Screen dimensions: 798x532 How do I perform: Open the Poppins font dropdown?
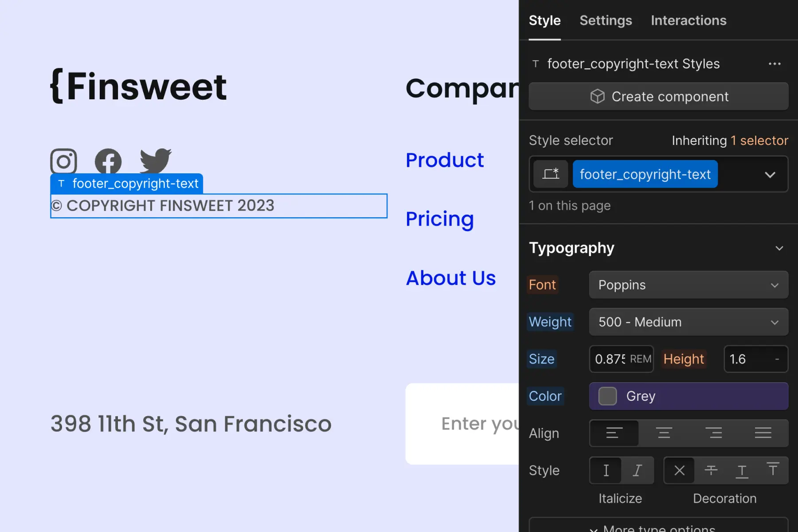(x=688, y=285)
